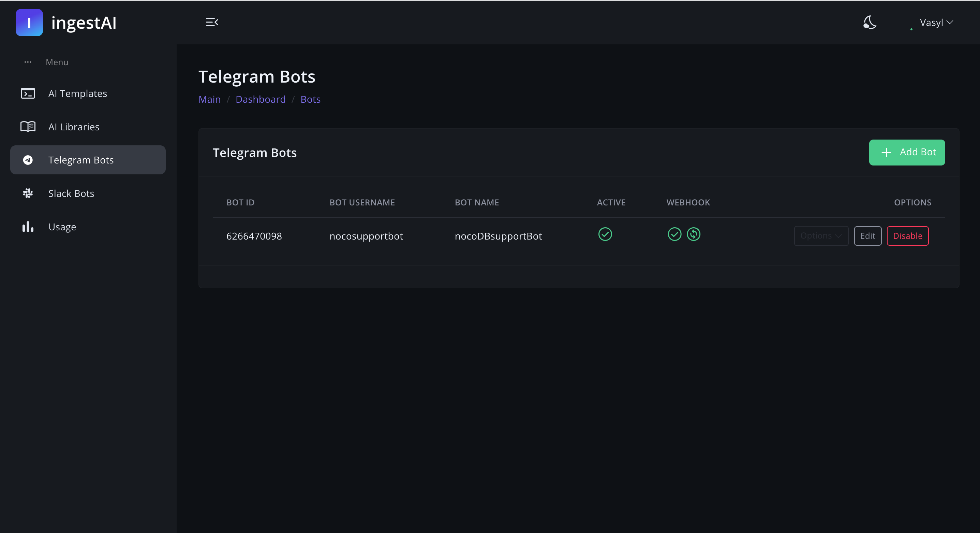980x533 pixels.
Task: Click the webhook checkmark status icon
Action: [x=674, y=234]
